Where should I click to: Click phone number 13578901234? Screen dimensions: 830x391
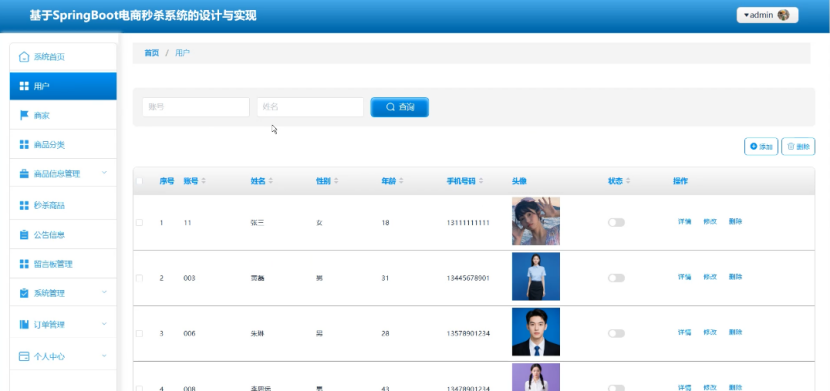[x=468, y=334]
